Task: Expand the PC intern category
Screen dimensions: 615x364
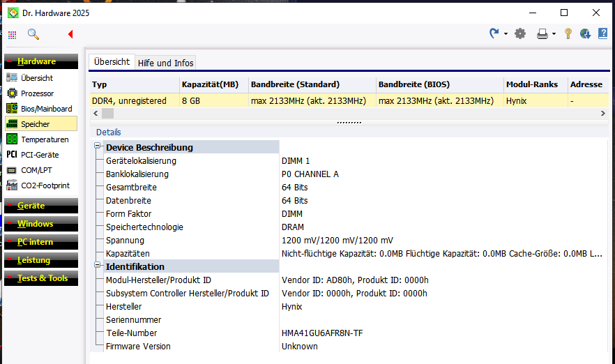Action: (41, 241)
